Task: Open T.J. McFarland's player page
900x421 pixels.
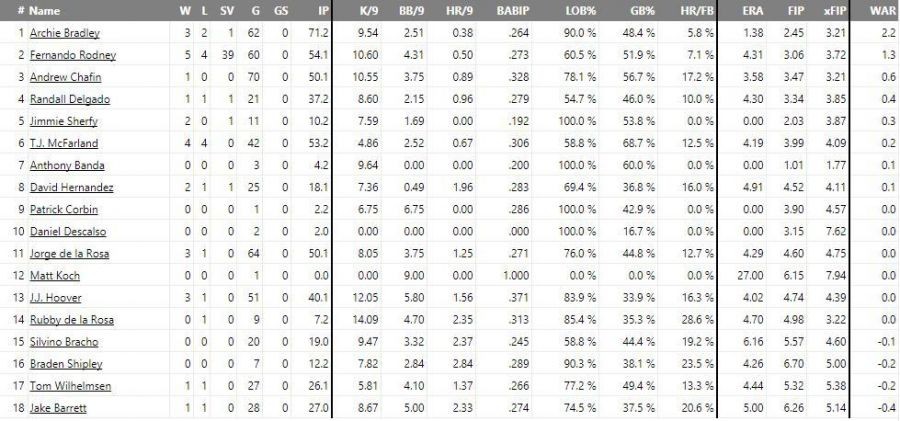Action: (64, 143)
